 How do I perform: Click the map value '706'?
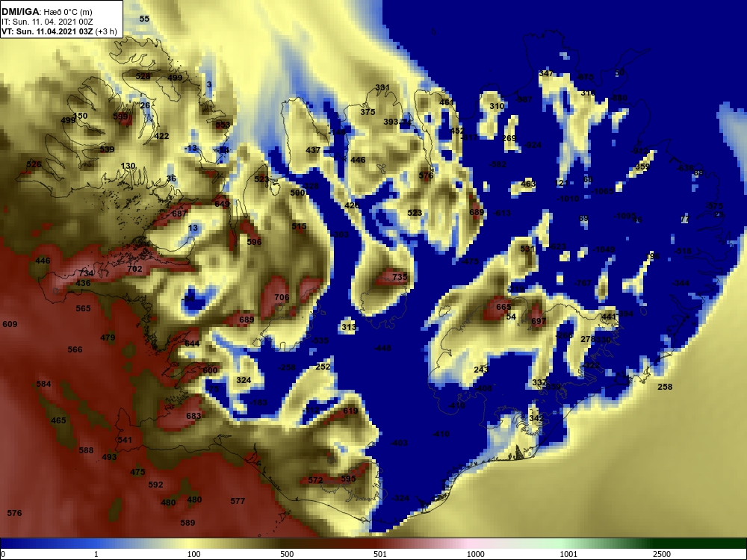pyautogui.click(x=282, y=297)
